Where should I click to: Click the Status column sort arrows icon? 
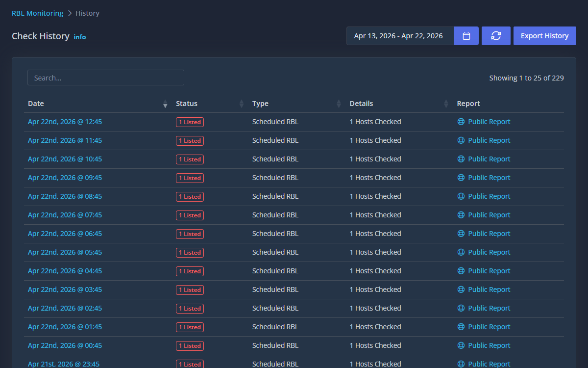[x=241, y=104]
